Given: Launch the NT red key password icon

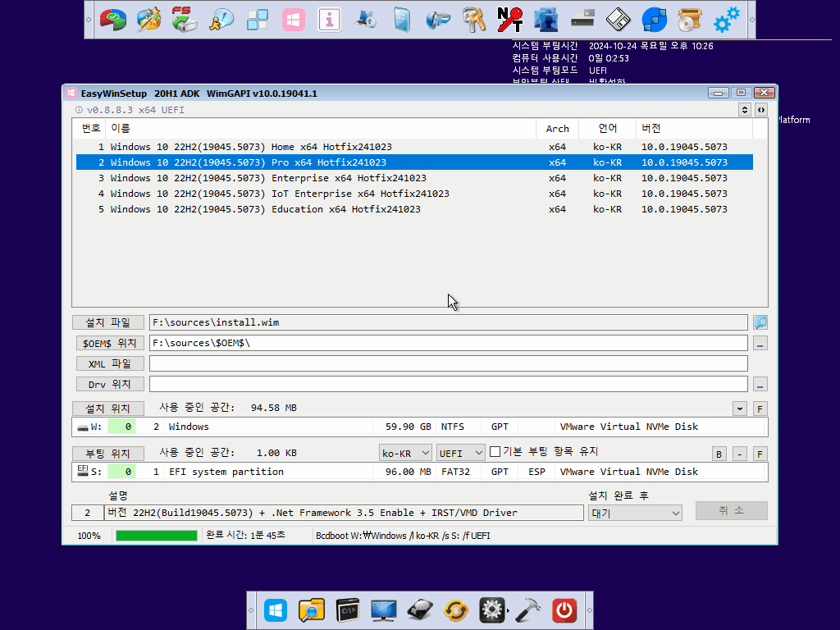Looking at the screenshot, I should pyautogui.click(x=509, y=20).
